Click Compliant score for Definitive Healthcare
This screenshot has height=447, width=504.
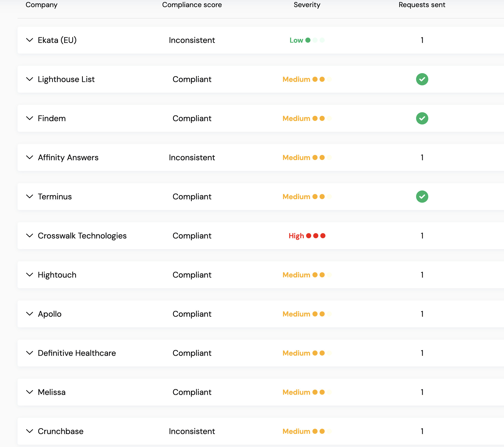[x=192, y=353]
